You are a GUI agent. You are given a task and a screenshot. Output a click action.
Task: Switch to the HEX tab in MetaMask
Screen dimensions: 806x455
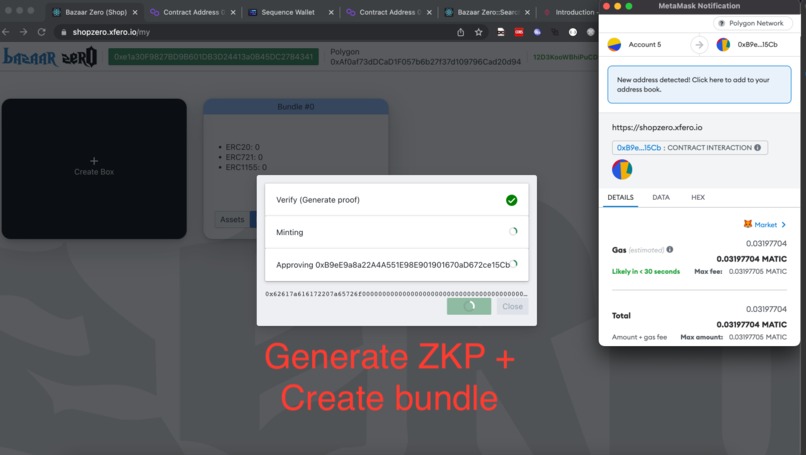[698, 197]
